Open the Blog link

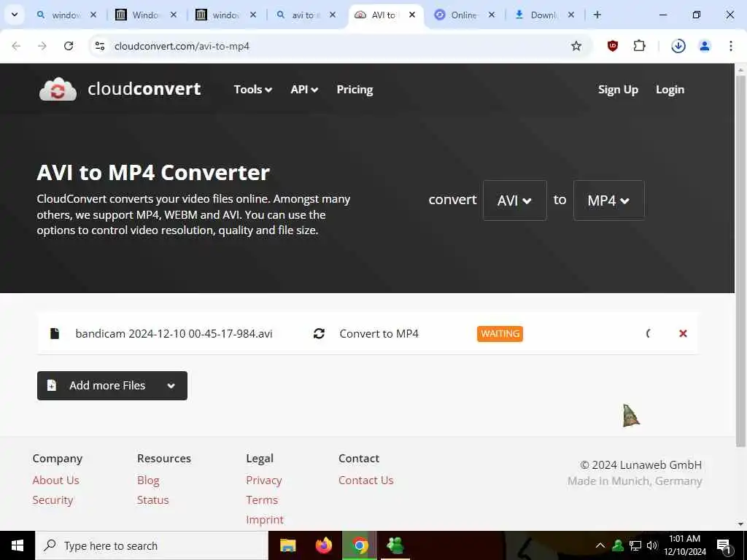tap(148, 480)
